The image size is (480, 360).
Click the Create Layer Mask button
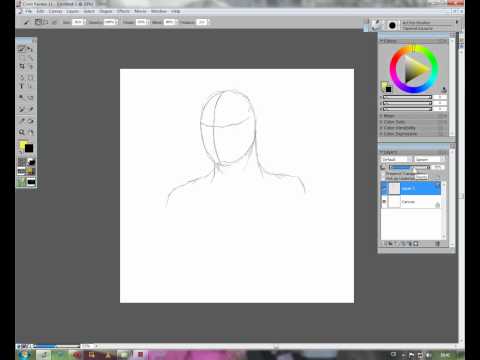(416, 244)
